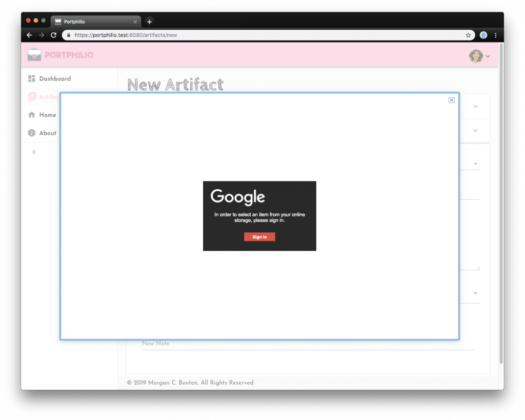Open the Chrome three-dot menu
Viewport: 525px width, 420px height.
coord(496,35)
